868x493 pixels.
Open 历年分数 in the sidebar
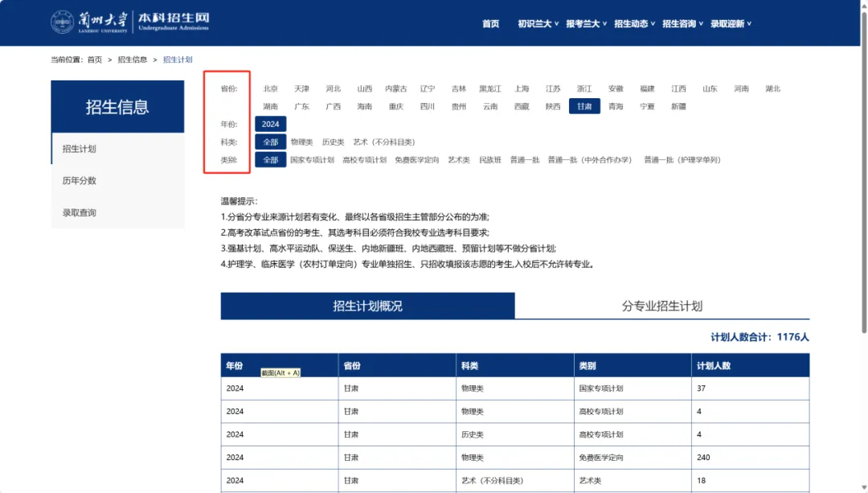coord(80,181)
